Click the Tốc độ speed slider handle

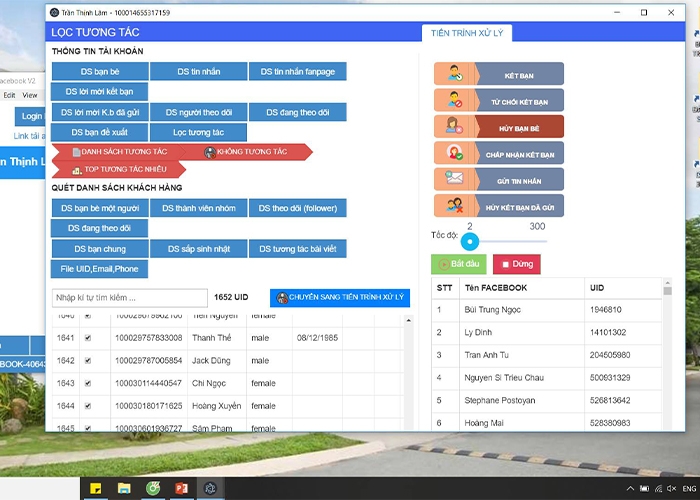pyautogui.click(x=470, y=242)
